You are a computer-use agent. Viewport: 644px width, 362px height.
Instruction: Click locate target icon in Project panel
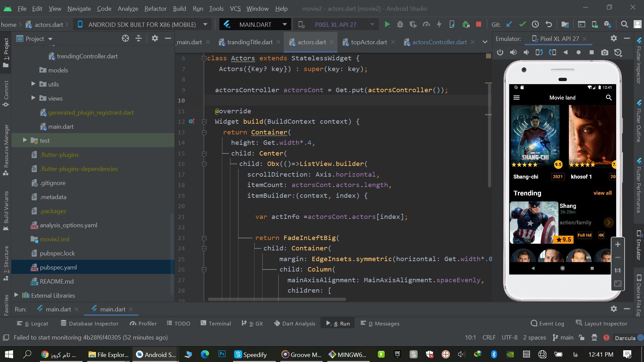(125, 39)
